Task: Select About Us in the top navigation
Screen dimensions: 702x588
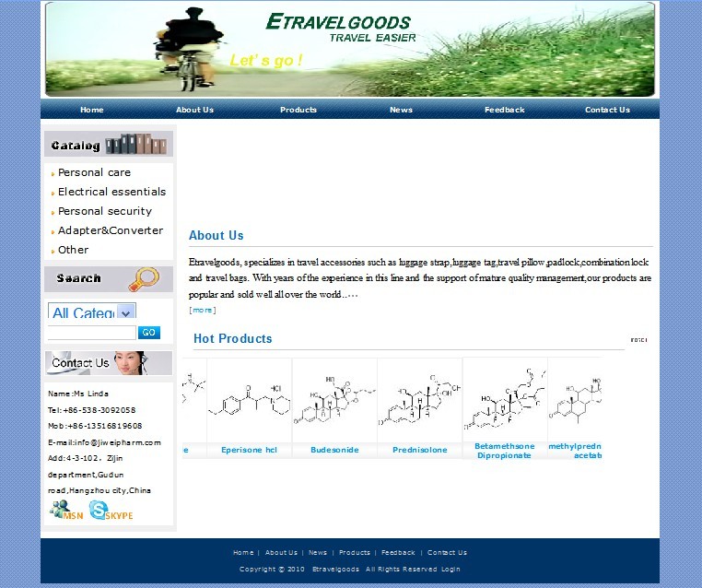Action: [194, 110]
